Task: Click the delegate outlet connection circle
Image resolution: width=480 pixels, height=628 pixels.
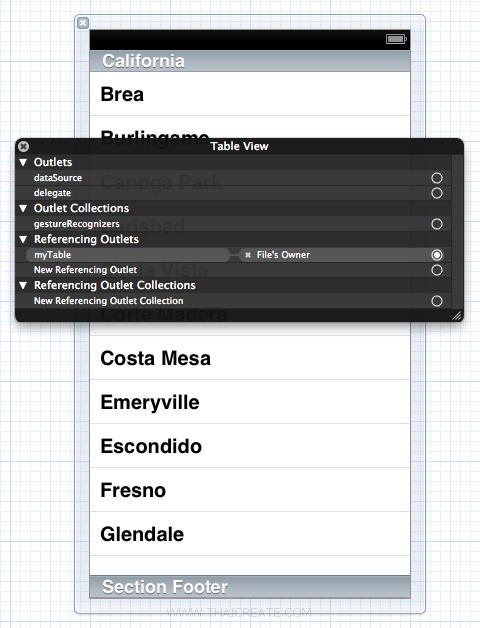Action: [437, 193]
